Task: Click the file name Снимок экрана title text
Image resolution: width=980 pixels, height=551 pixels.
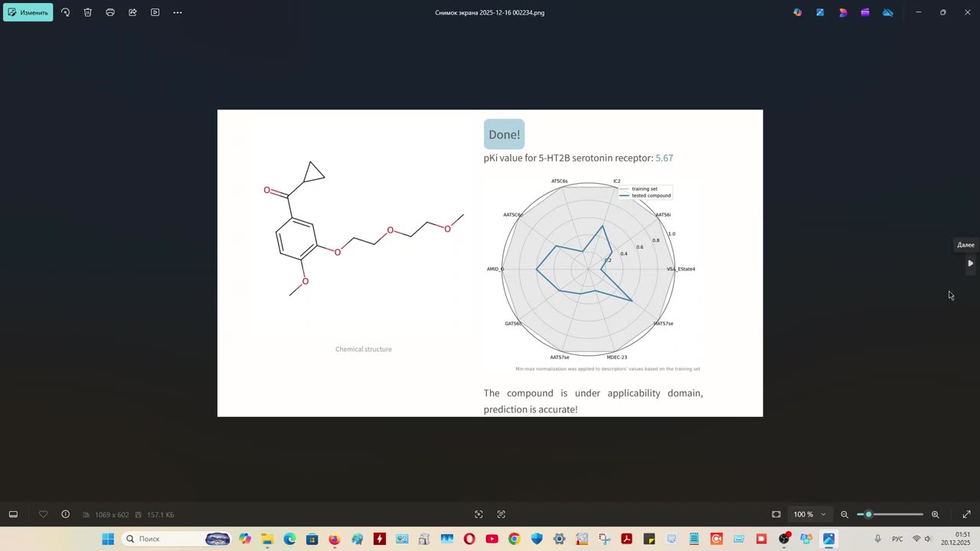Action: tap(490, 13)
